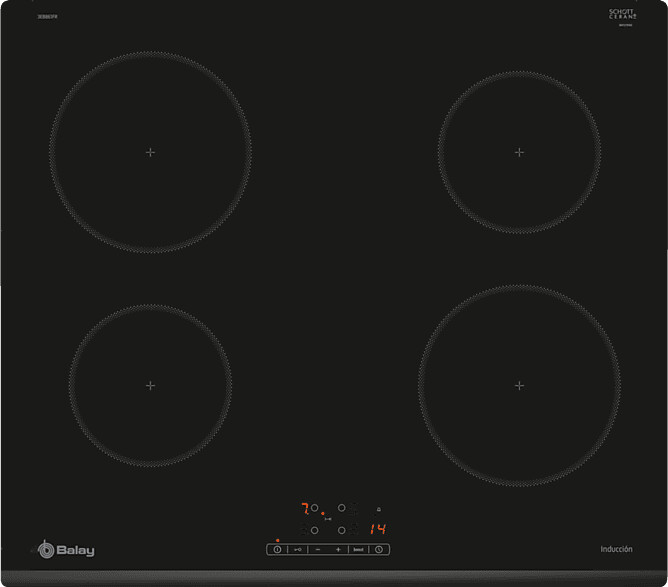The image size is (668, 587).
Task: Click the Schott Ceran logo
Action: click(622, 15)
